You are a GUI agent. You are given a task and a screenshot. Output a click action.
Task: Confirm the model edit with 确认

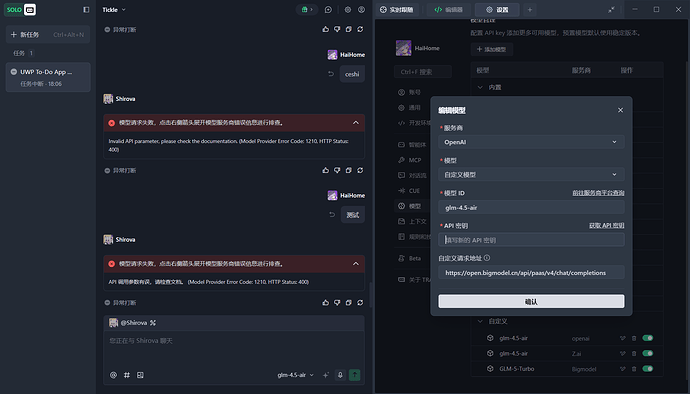531,302
